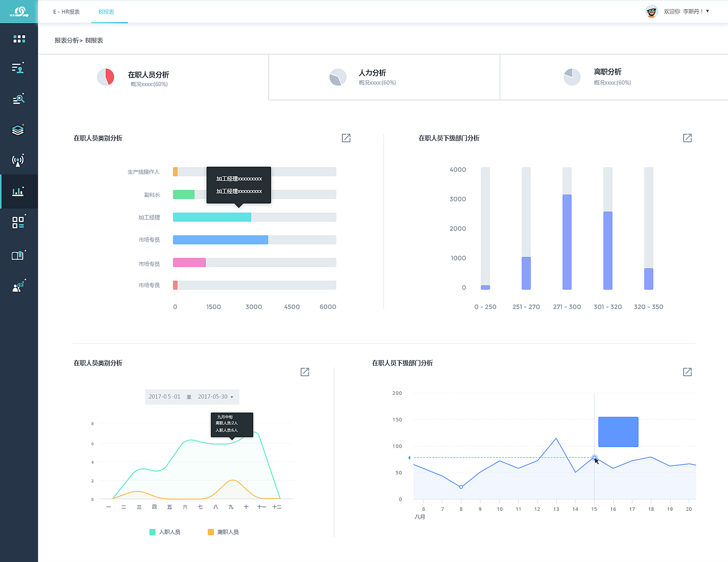
Task: Open the broadcast signal sidebar icon
Action: (x=18, y=160)
